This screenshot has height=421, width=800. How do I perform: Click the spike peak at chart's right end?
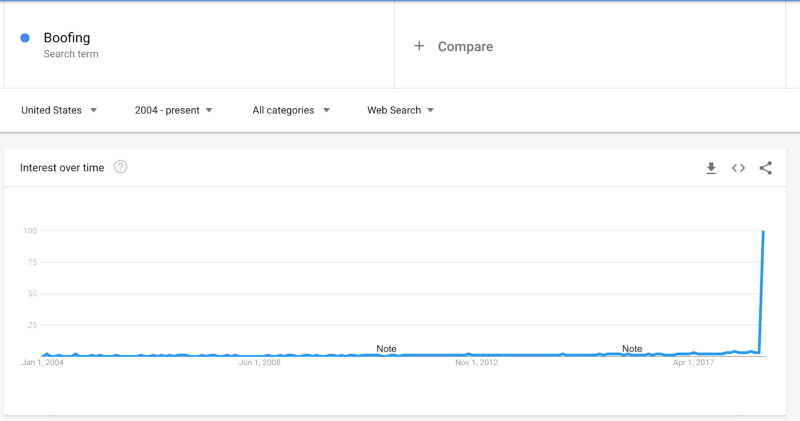click(764, 232)
